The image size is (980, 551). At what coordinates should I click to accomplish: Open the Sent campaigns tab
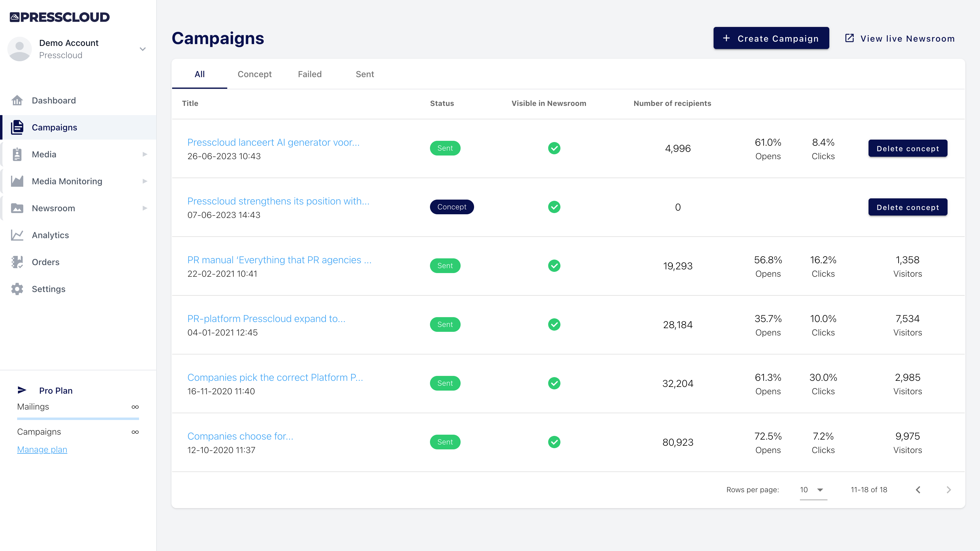[364, 74]
